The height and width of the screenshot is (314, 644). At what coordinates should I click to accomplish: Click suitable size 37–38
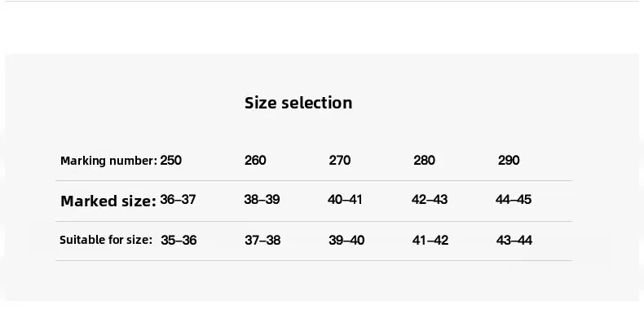click(262, 240)
